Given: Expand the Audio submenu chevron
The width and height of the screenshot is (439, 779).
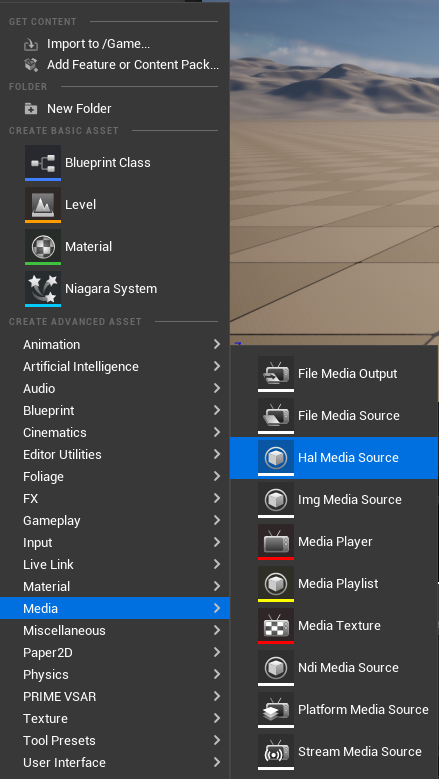Looking at the screenshot, I should click(217, 388).
